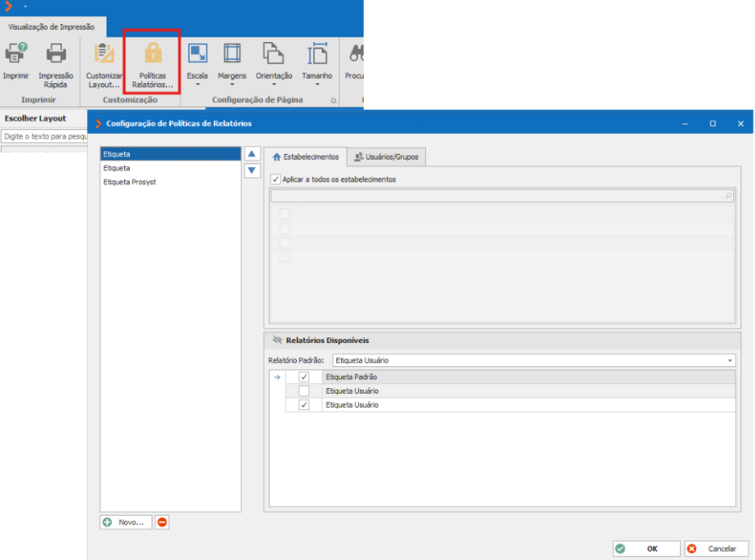Viewport: 755px width, 560px height.
Task: Remove policy with red minus button
Action: [162, 522]
